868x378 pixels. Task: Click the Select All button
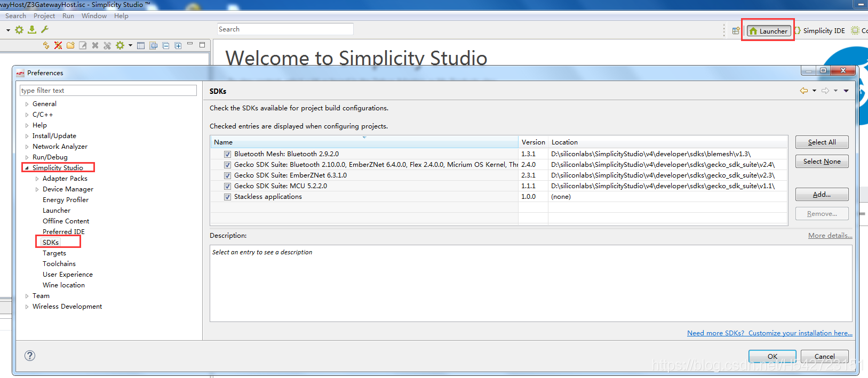[822, 142]
